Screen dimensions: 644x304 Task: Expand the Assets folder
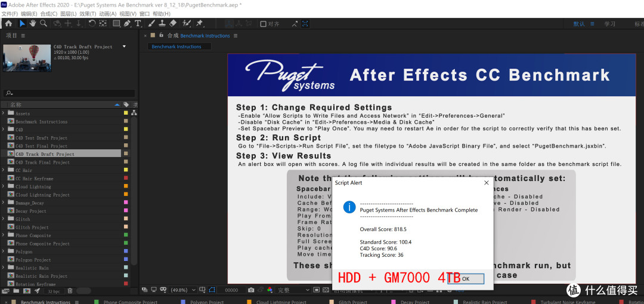tap(4, 113)
